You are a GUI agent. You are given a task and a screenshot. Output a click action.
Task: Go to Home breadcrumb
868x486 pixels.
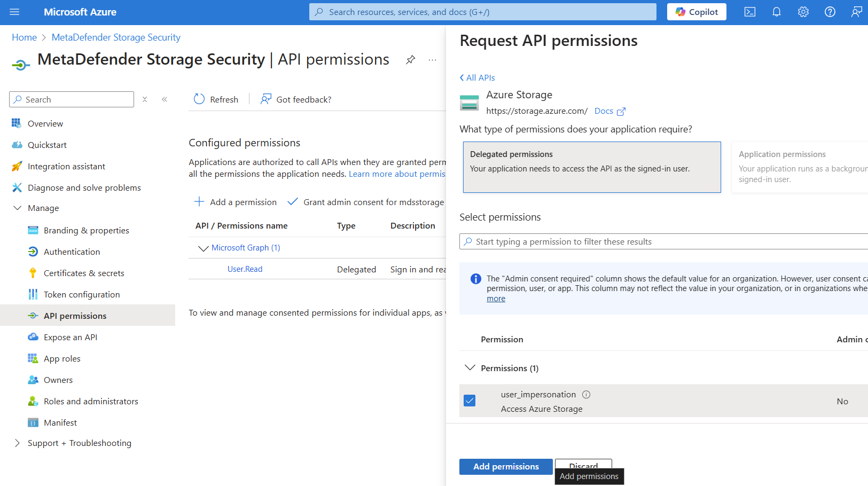[24, 37]
